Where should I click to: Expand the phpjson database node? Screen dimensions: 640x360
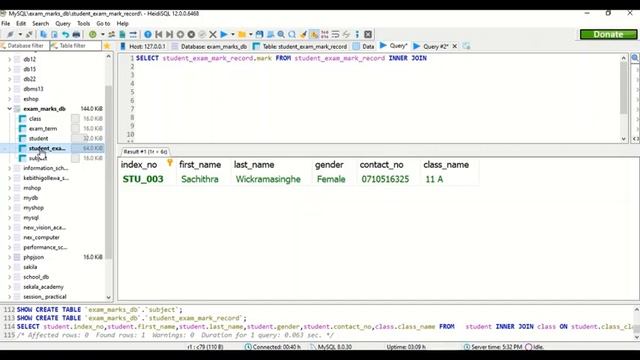tap(9, 257)
